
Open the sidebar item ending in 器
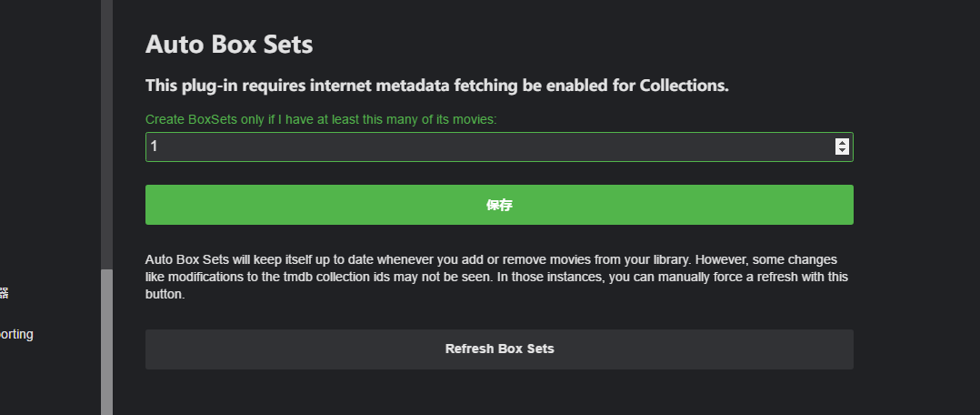(5, 293)
